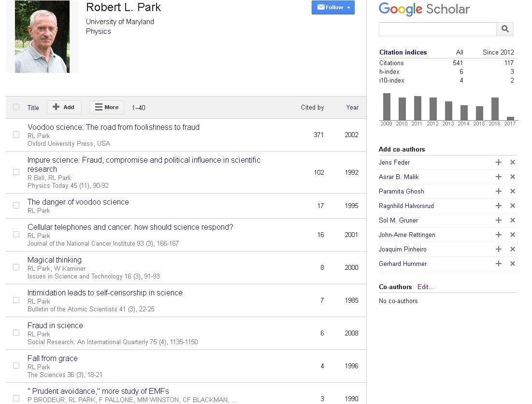
Task: Click the Add article button
Action: [x=64, y=107]
